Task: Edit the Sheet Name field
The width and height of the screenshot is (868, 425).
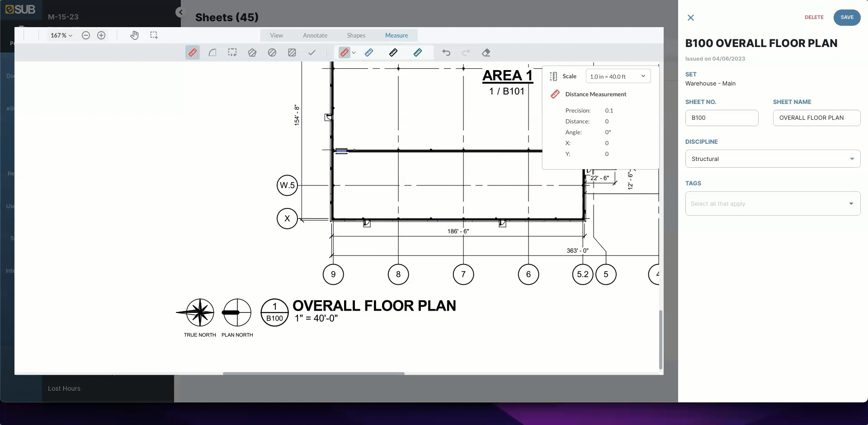Action: [816, 118]
